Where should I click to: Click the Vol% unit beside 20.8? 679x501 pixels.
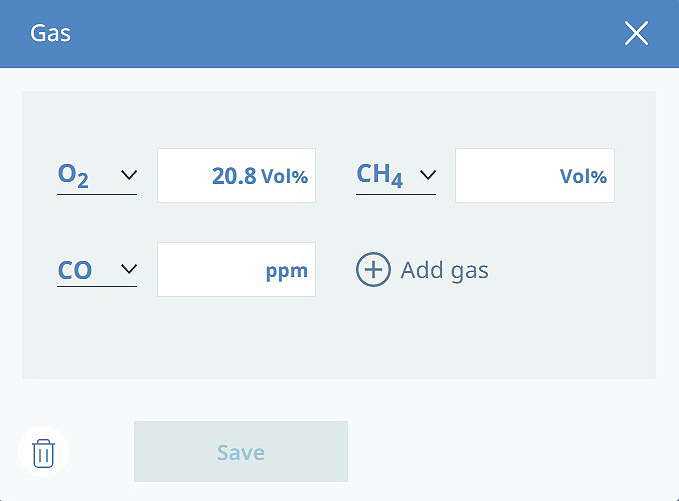[285, 176]
